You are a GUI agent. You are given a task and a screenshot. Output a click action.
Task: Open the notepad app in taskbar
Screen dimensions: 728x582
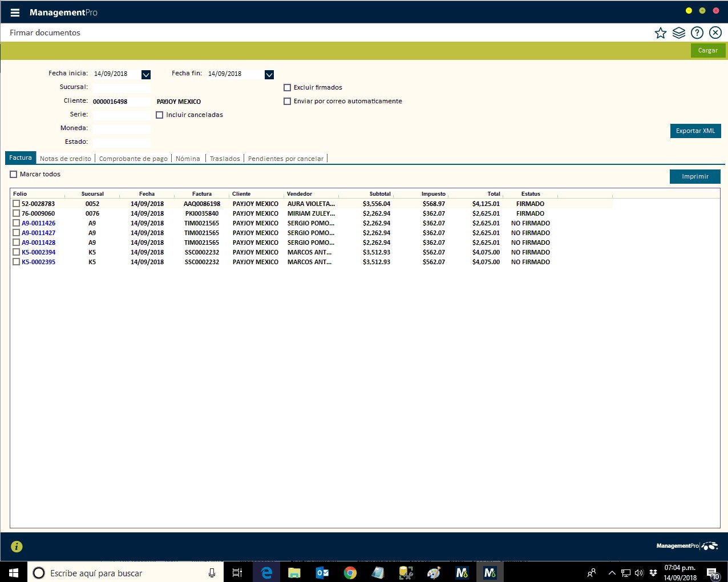[378, 572]
